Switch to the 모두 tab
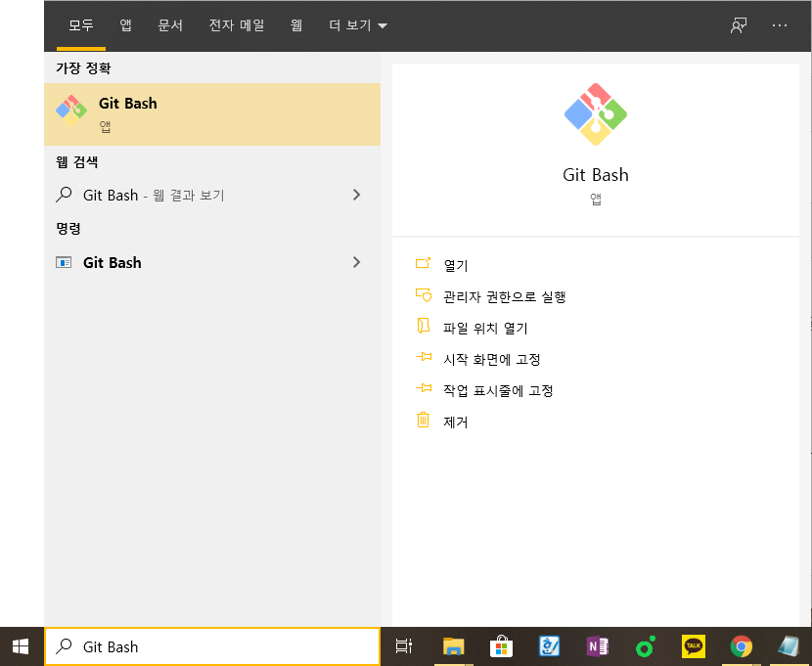 (x=81, y=25)
